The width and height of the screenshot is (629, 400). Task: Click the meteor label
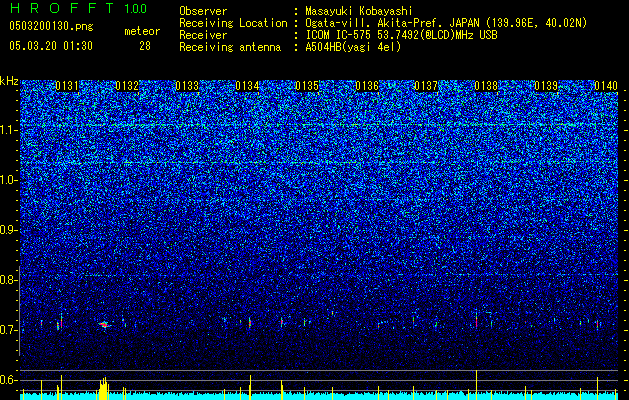pyautogui.click(x=142, y=31)
